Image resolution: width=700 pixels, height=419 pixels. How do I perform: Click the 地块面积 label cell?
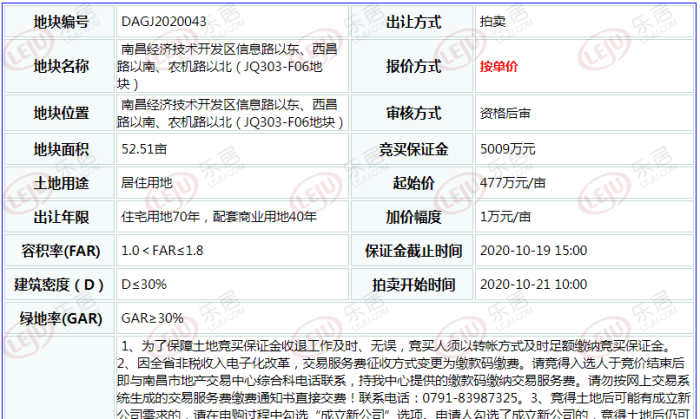point(60,149)
